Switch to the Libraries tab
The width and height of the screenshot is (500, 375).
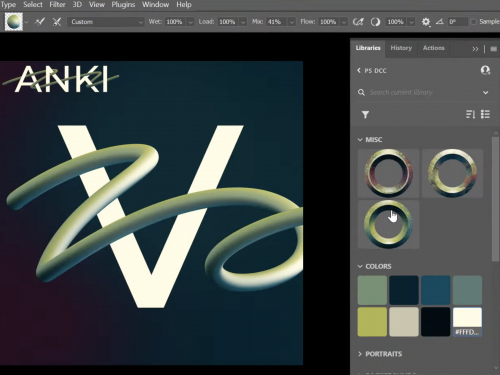point(368,48)
